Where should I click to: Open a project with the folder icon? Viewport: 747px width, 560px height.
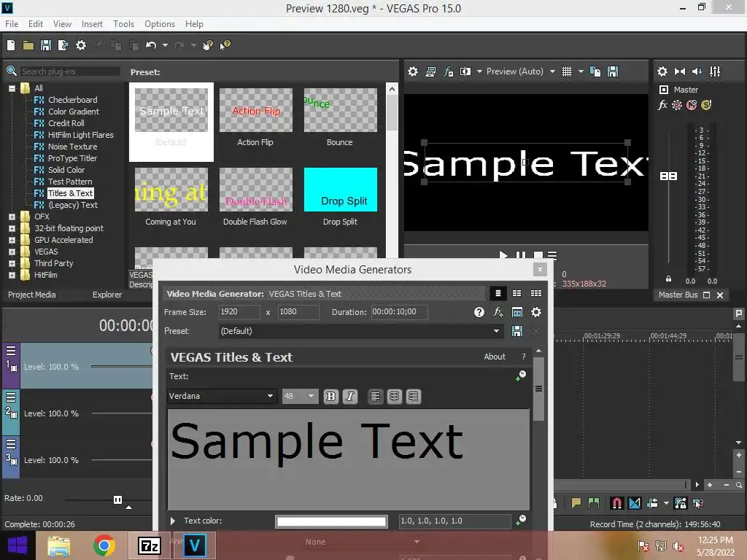pos(28,45)
